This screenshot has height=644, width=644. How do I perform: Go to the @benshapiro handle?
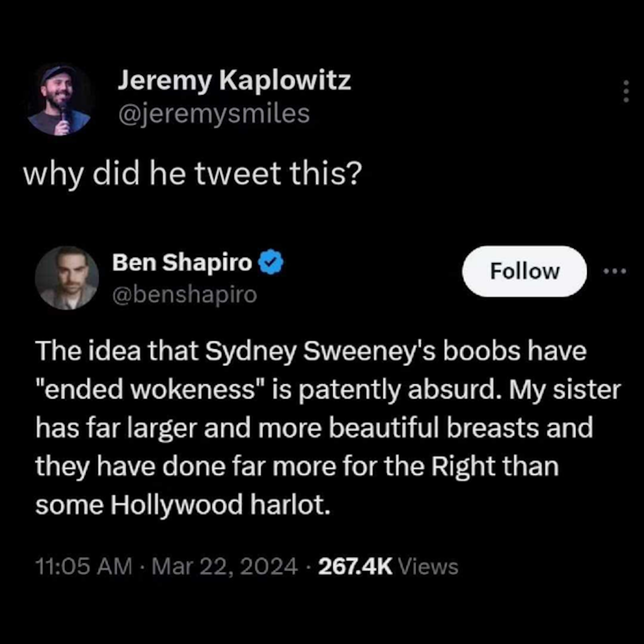(184, 294)
